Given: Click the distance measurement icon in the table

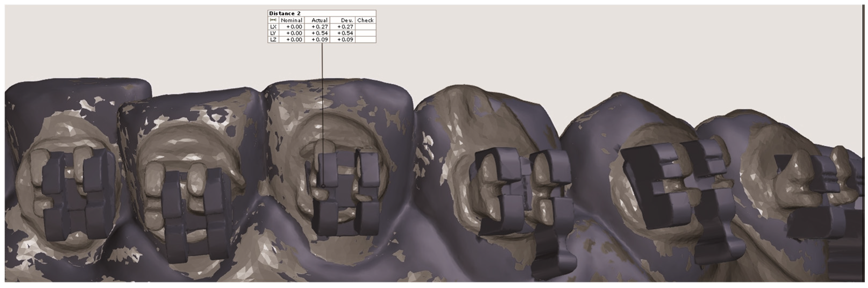Looking at the screenshot, I should point(273,20).
